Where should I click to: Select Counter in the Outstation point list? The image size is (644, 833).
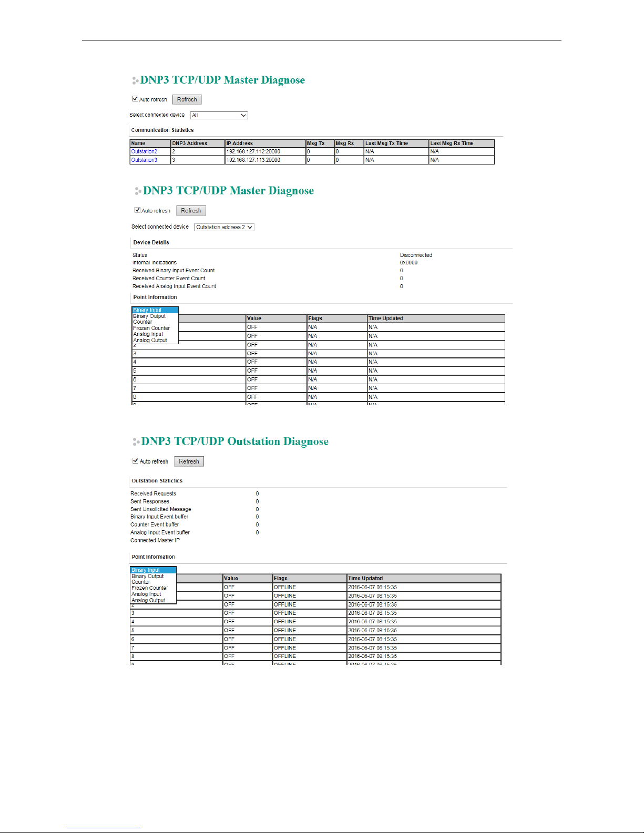point(153,582)
